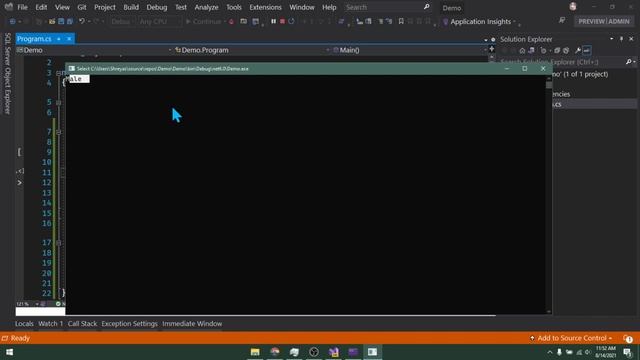This screenshot has width=640, height=360.
Task: Click the search magnifier icon in title bar
Action: (x=427, y=7)
